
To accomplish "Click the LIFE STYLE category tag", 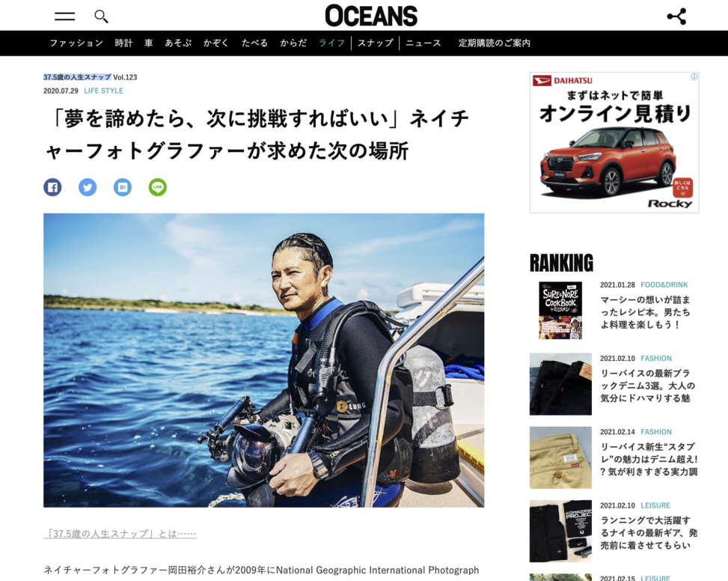I will [103, 91].
